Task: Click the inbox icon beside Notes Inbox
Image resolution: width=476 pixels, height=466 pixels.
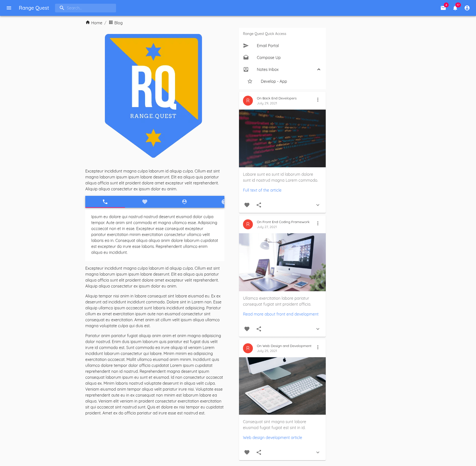Action: [246, 69]
